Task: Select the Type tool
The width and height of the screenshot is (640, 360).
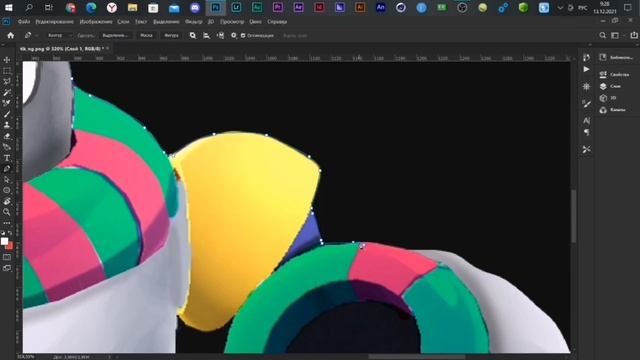Action: coord(7,158)
